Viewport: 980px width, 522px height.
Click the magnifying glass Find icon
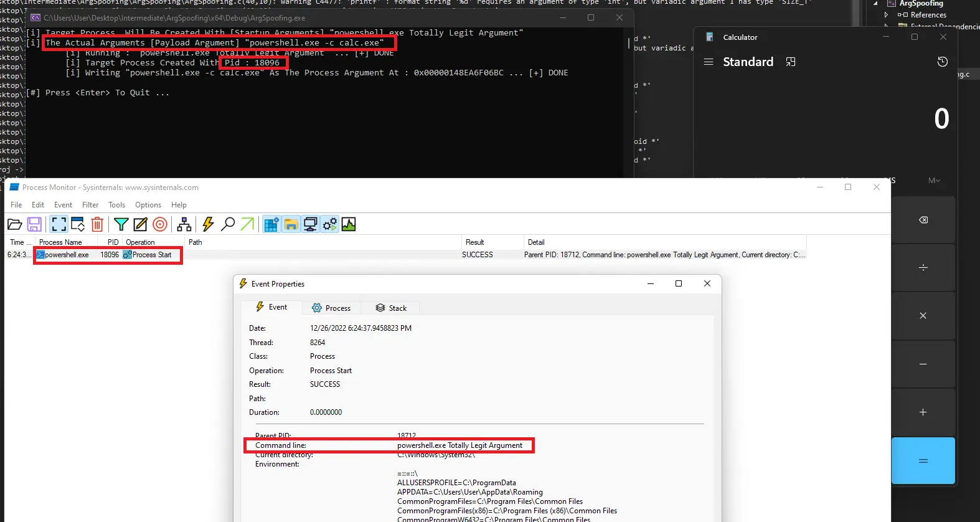[229, 224]
